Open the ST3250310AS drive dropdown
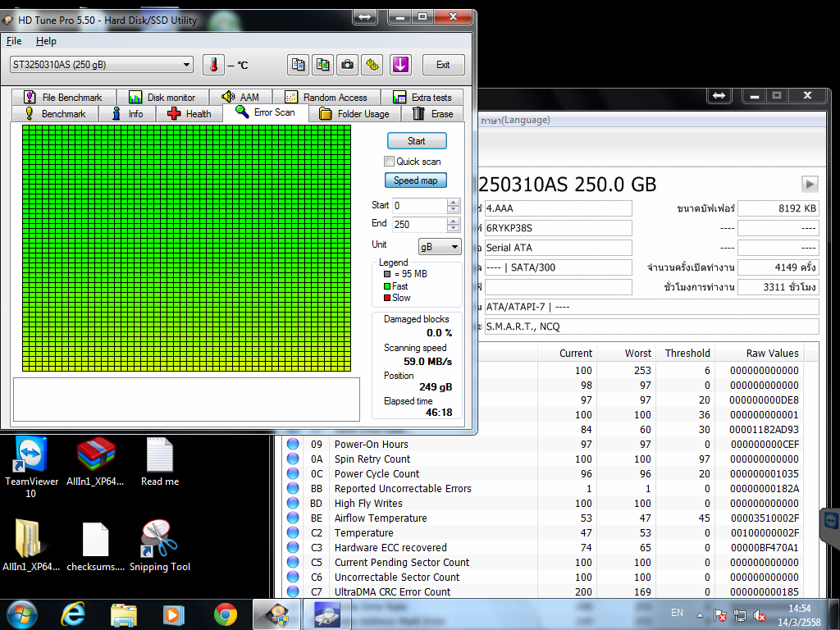Screen dimensions: 840x630 pyautogui.click(x=186, y=65)
